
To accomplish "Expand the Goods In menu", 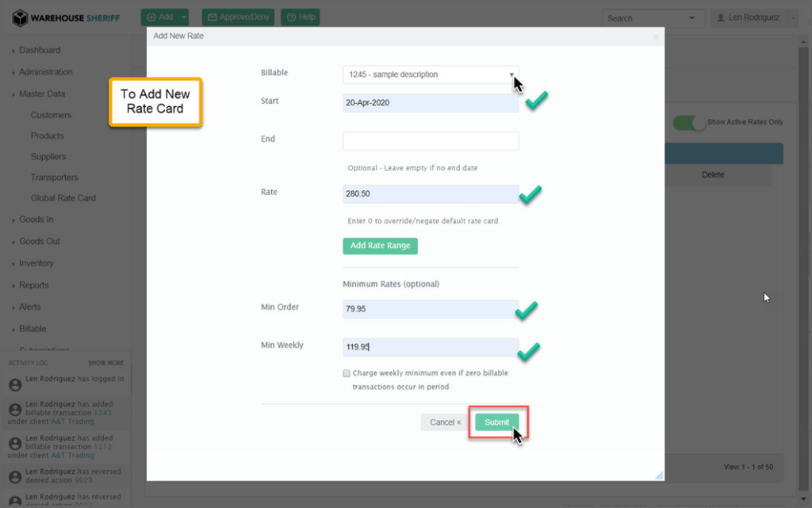I will [36, 220].
